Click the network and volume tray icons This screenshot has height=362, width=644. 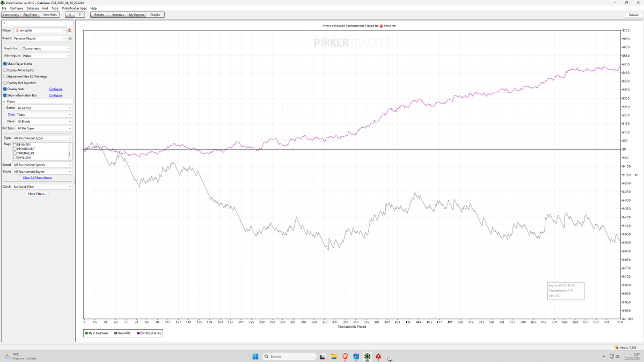pyautogui.click(x=615, y=357)
